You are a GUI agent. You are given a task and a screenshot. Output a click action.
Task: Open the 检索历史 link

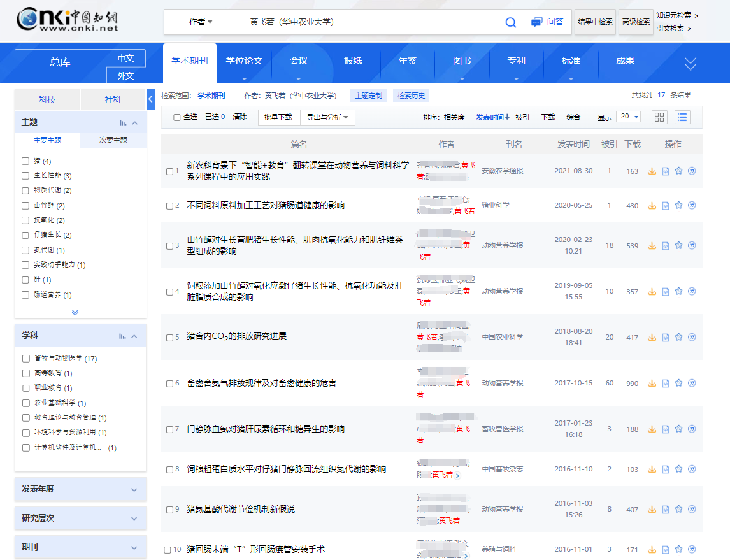pyautogui.click(x=411, y=96)
